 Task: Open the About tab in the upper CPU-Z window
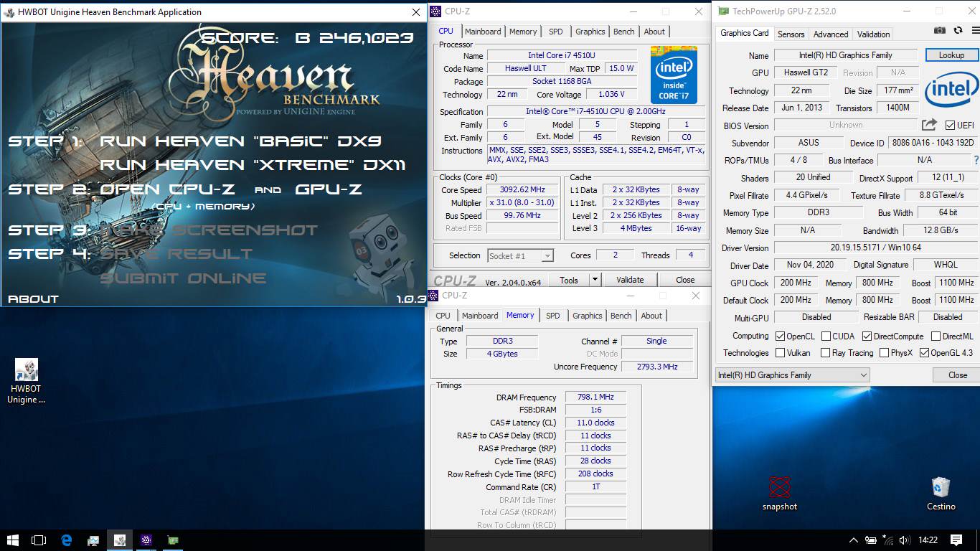click(x=654, y=32)
